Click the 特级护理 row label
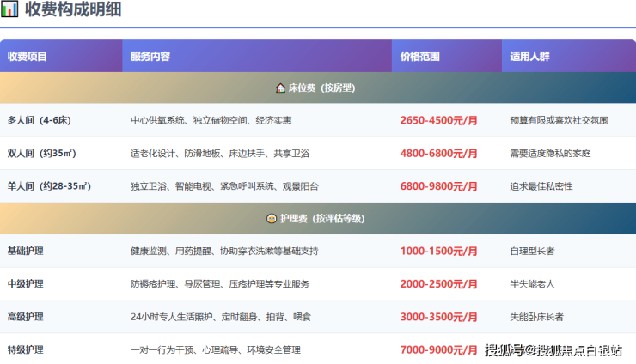 pyautogui.click(x=25, y=349)
